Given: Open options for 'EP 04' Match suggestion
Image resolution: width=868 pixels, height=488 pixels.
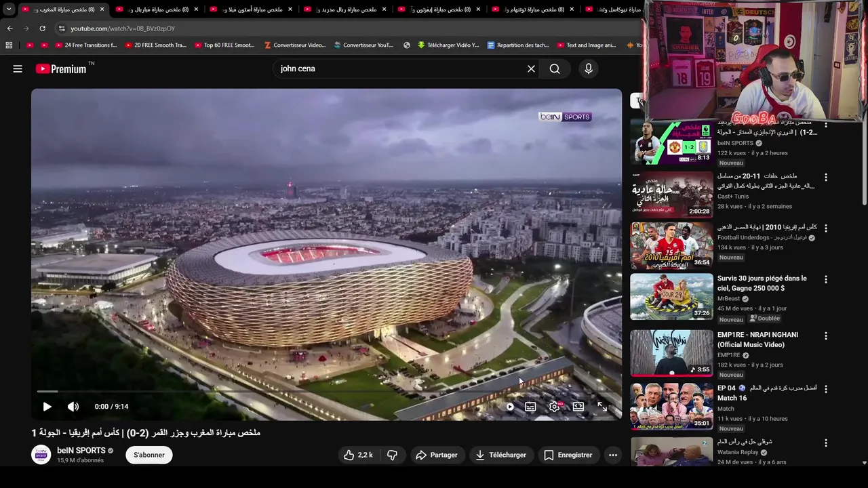Looking at the screenshot, I should (x=825, y=390).
